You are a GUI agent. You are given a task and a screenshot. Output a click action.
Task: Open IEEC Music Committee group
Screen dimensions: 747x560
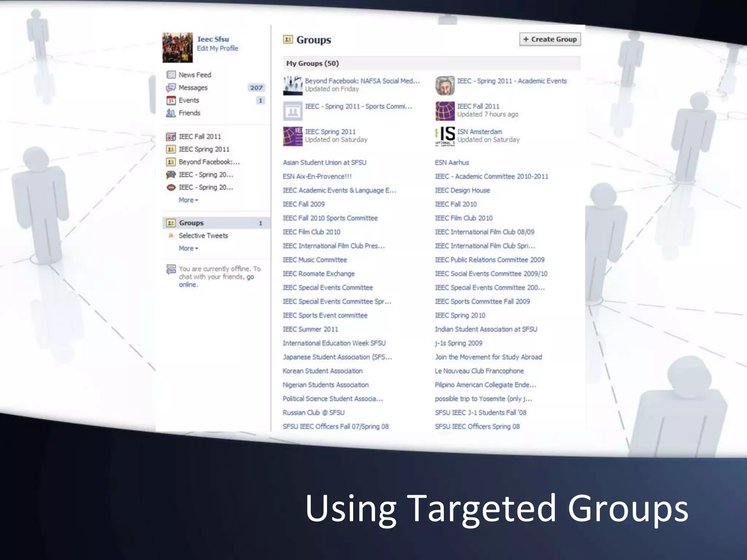coord(315,260)
